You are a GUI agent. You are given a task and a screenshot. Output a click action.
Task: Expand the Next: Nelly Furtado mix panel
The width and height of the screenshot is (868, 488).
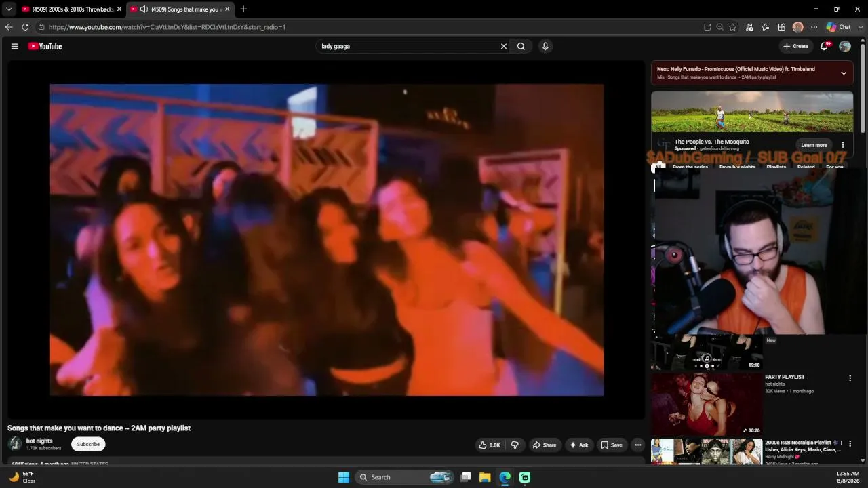844,73
